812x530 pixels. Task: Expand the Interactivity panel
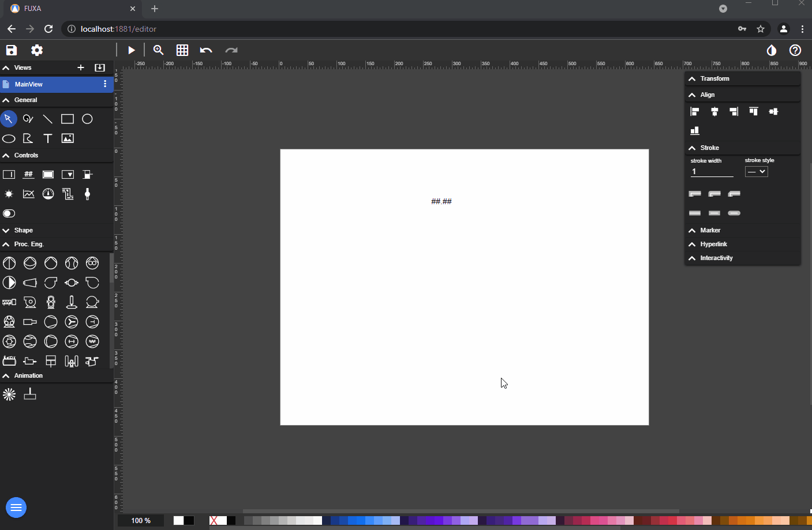pos(716,258)
